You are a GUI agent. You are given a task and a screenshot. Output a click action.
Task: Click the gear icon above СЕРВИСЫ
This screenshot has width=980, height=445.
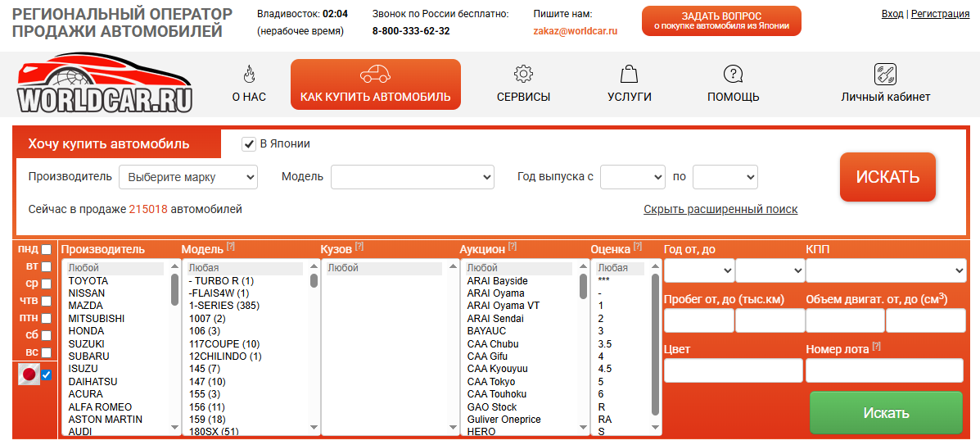pos(523,74)
